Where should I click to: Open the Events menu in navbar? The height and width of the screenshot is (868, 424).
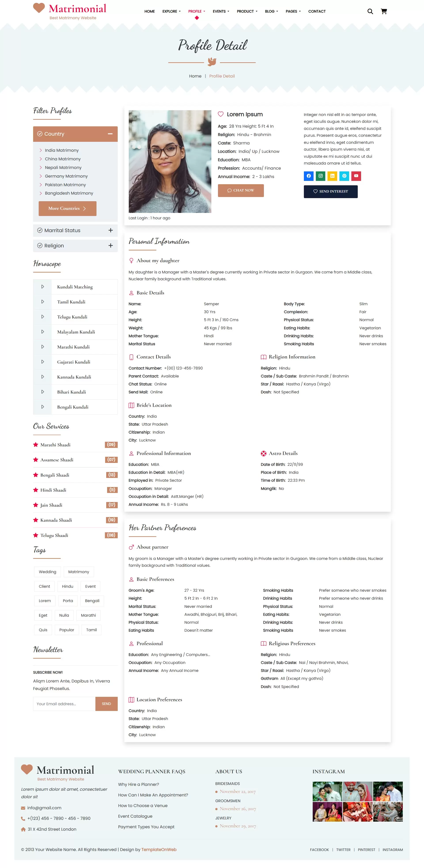click(221, 11)
